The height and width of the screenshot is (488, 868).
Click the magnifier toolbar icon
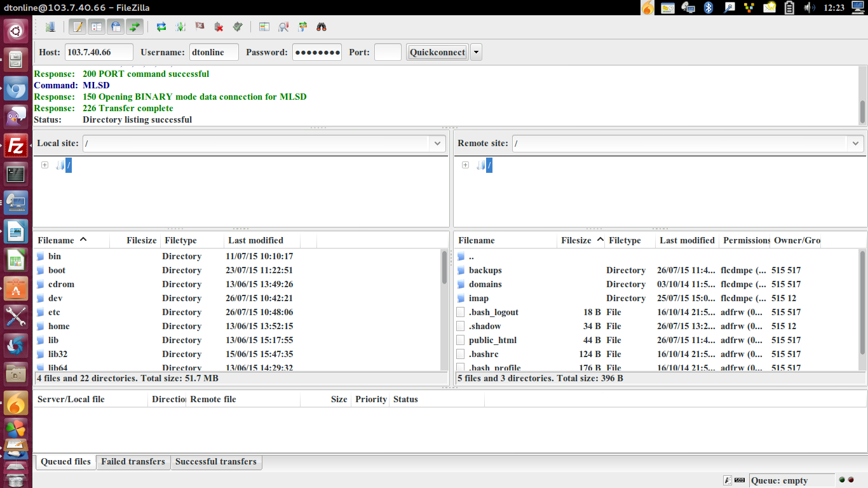coord(283,27)
